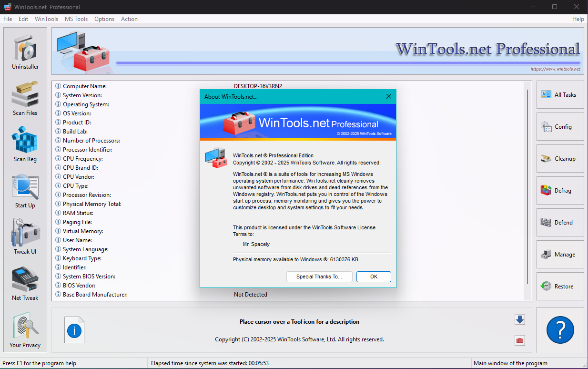Click the Product ID info icon
588x369 pixels.
tap(58, 123)
